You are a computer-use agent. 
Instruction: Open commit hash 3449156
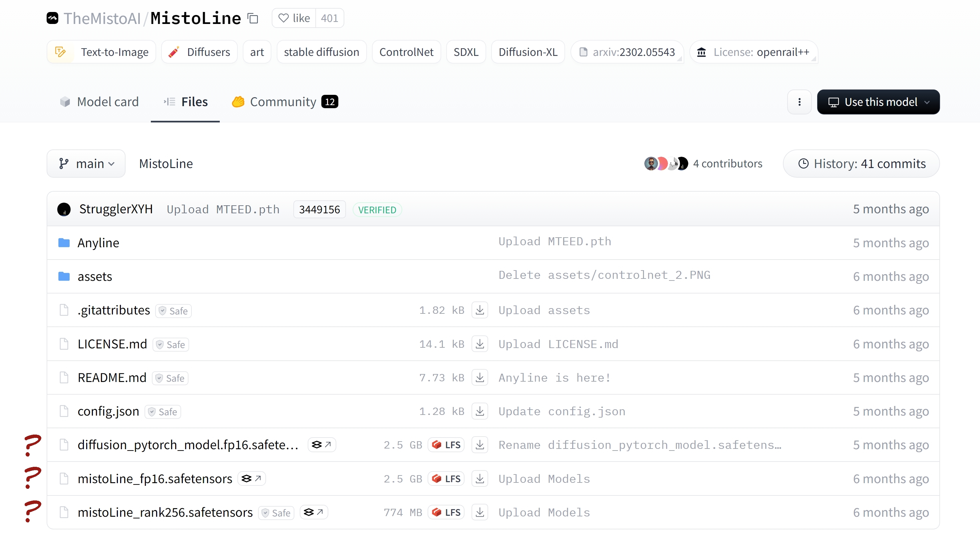319,209
